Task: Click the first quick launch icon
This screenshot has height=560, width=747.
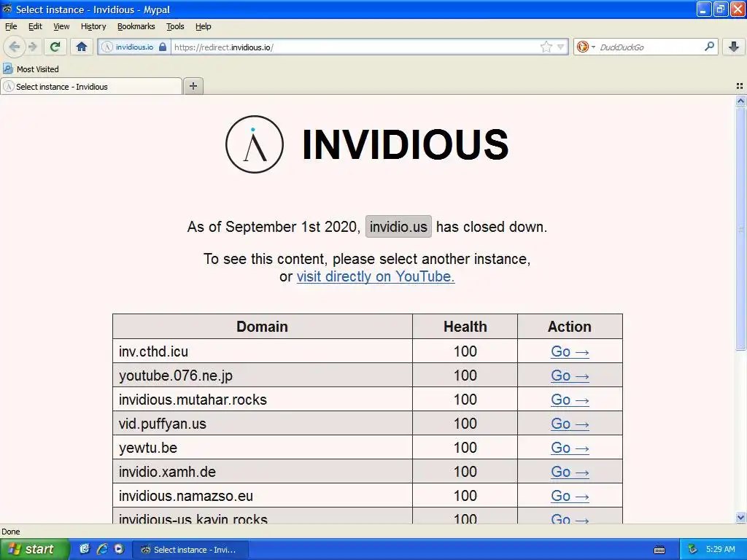Action: 85,549
